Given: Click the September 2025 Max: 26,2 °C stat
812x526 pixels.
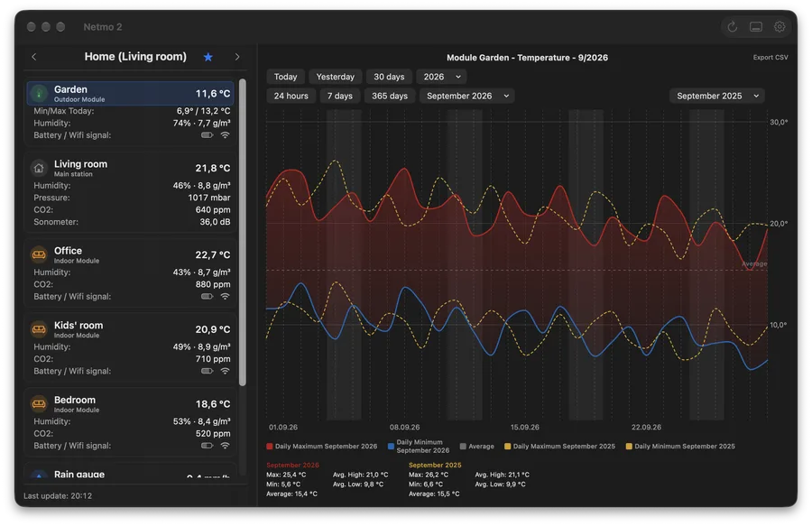Looking at the screenshot, I should click(x=429, y=475).
